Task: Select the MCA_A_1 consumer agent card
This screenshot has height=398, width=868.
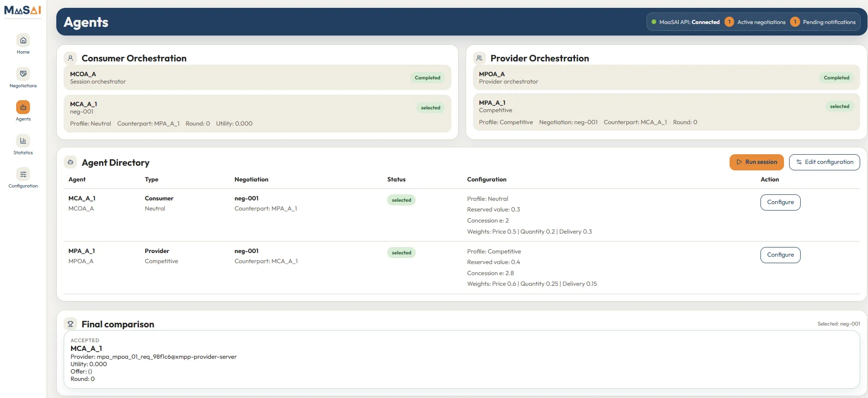Action: click(x=257, y=114)
